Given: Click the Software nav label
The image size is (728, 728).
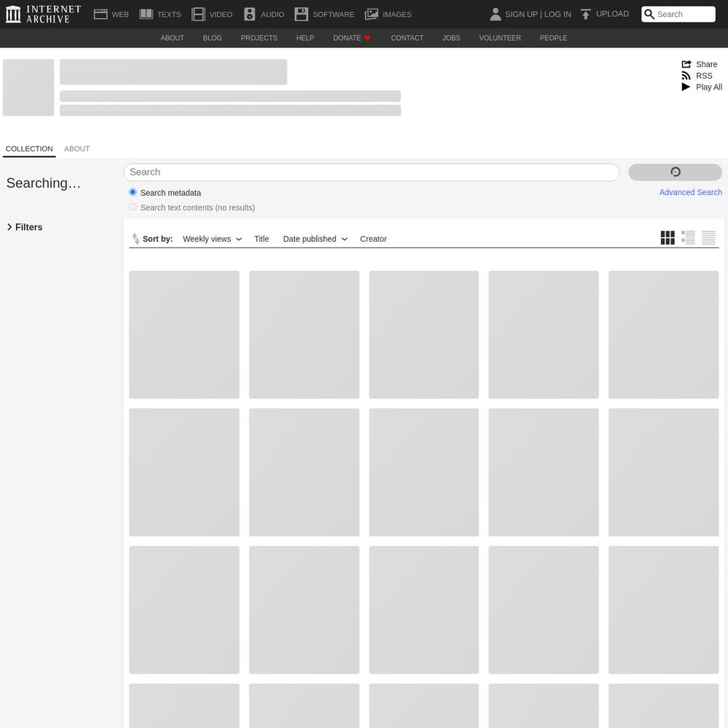Looking at the screenshot, I should click(333, 15).
